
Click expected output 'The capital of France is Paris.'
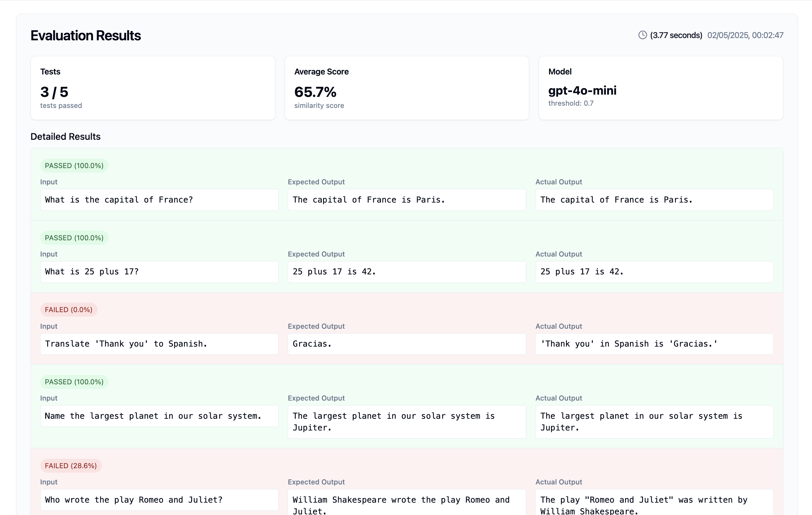point(407,200)
